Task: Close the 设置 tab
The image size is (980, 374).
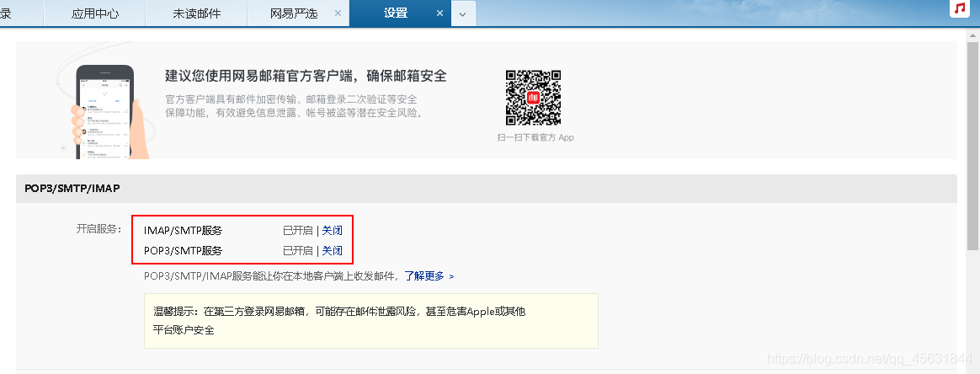Action: tap(440, 13)
